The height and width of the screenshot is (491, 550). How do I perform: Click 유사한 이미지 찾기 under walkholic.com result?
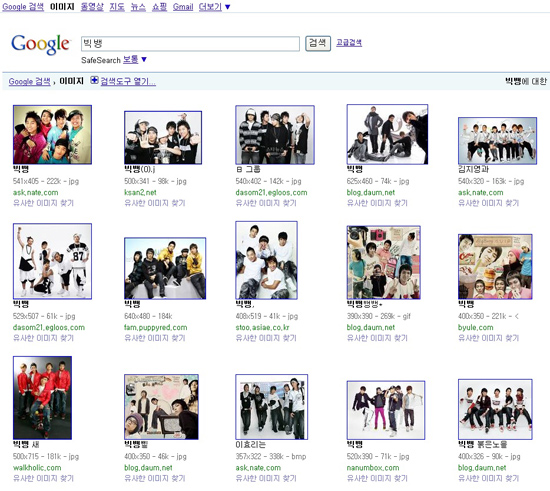pyautogui.click(x=43, y=478)
